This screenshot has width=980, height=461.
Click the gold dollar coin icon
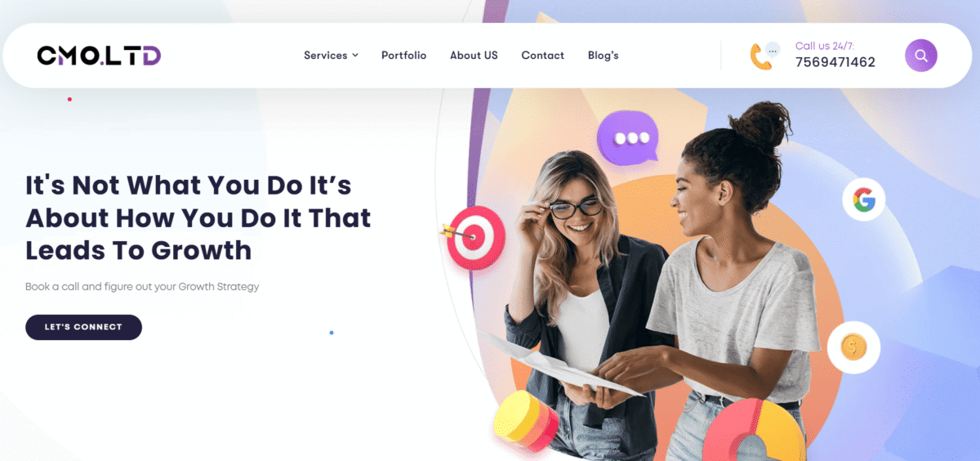click(853, 347)
